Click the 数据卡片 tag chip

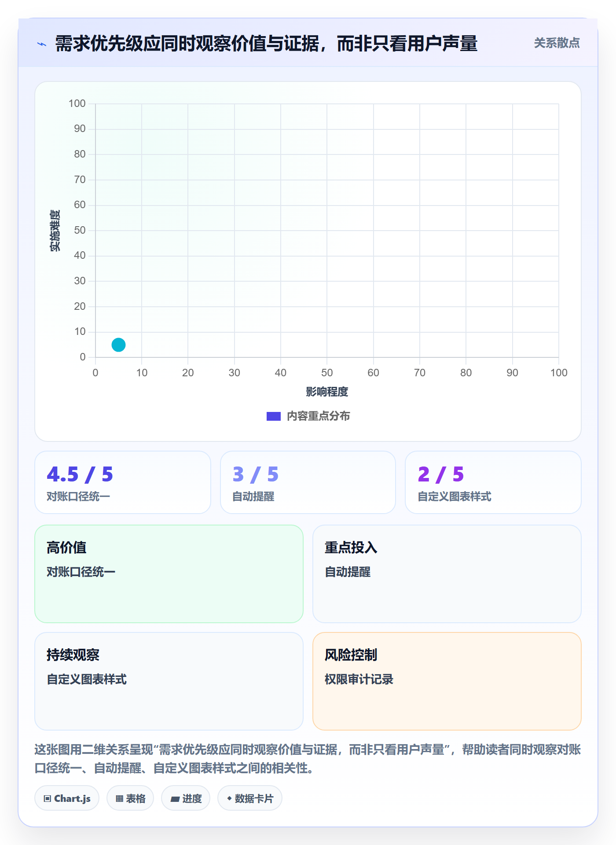pyautogui.click(x=250, y=798)
